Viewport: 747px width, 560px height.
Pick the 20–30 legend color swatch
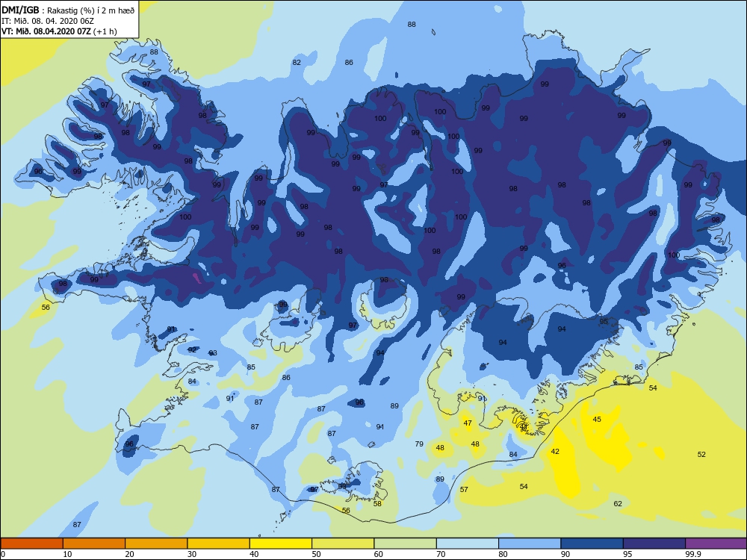point(156,544)
